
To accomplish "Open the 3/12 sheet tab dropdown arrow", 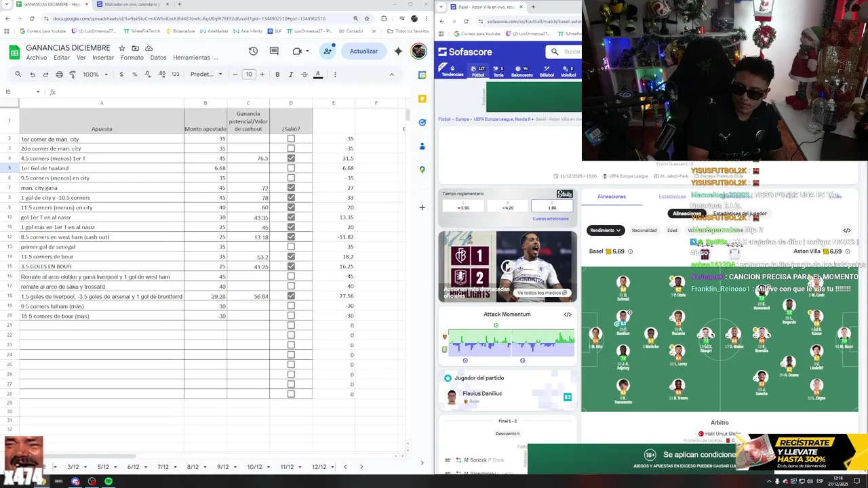I will tap(84, 467).
